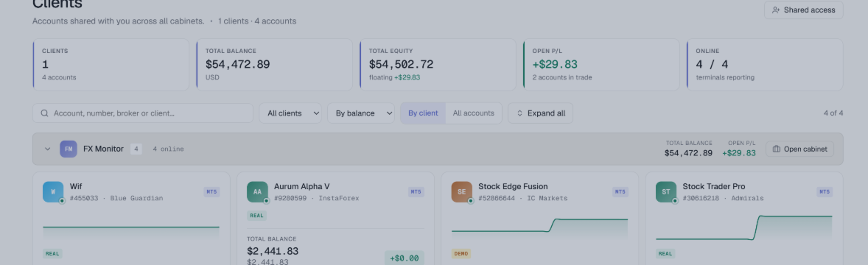868x265 pixels.
Task: Click MT5 badge on Aurum Alpha V card
Action: click(x=416, y=192)
